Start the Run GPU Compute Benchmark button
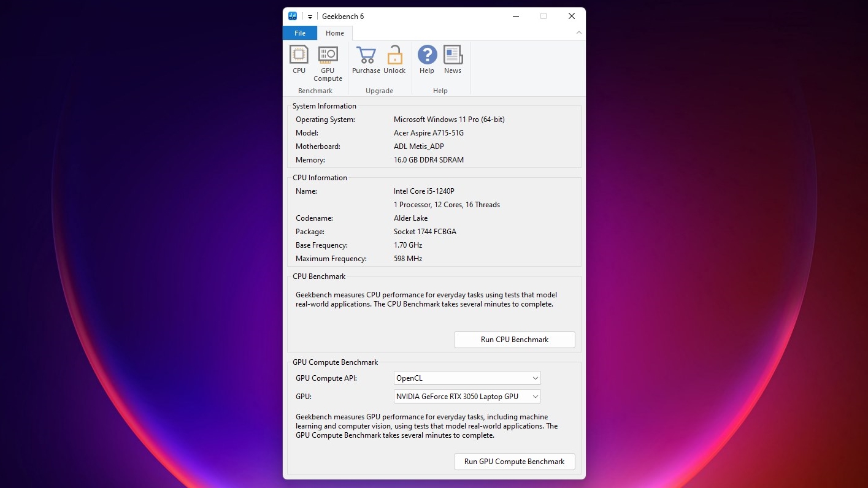The height and width of the screenshot is (488, 868). click(x=514, y=462)
